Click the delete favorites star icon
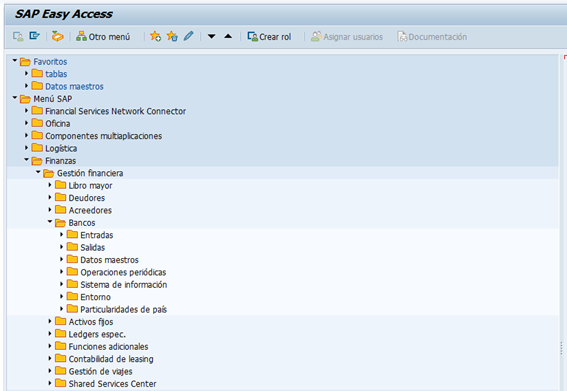 [x=172, y=36]
